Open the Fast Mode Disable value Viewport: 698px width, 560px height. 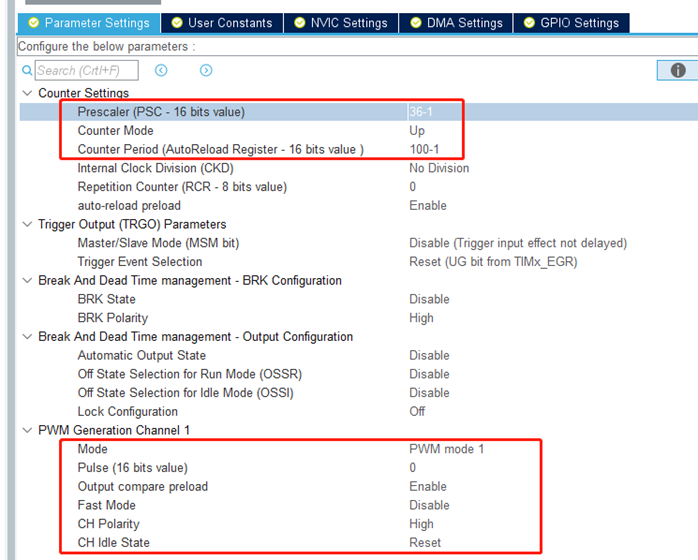click(x=429, y=505)
